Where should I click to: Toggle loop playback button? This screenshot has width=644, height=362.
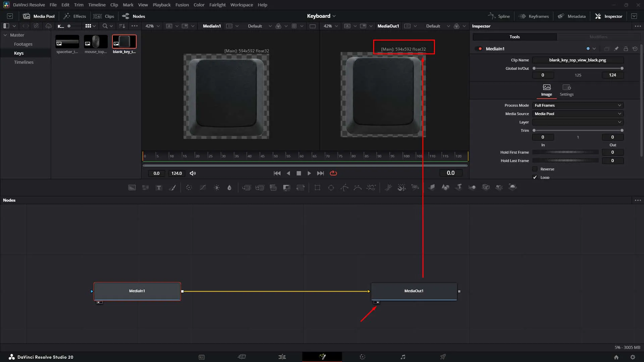pos(333,173)
